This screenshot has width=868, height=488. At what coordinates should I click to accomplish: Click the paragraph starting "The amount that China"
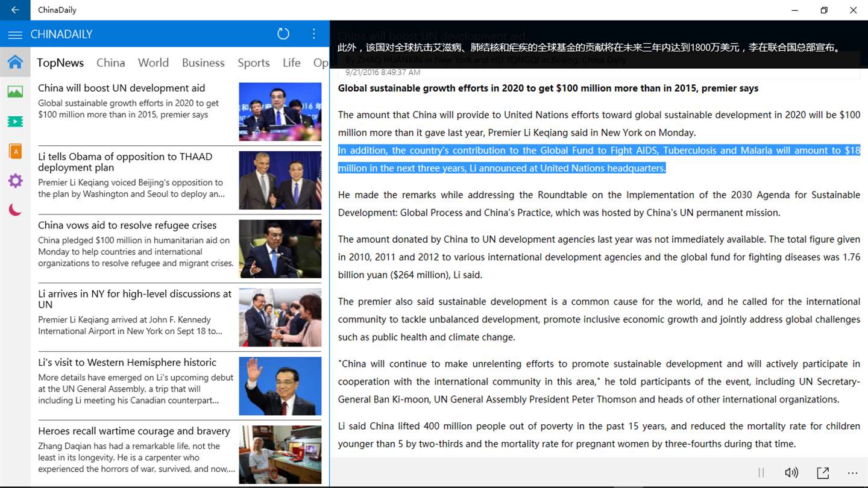(599, 124)
